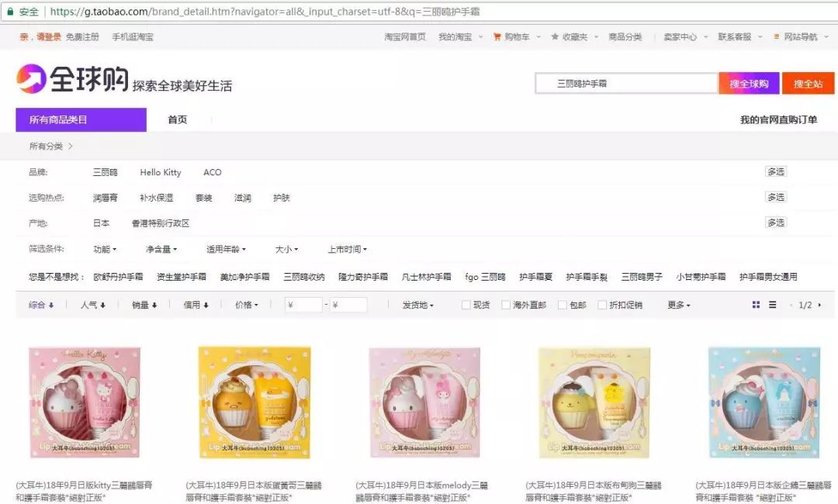Expand the 卖家中心 dropdown
838x504 pixels.
click(686, 37)
